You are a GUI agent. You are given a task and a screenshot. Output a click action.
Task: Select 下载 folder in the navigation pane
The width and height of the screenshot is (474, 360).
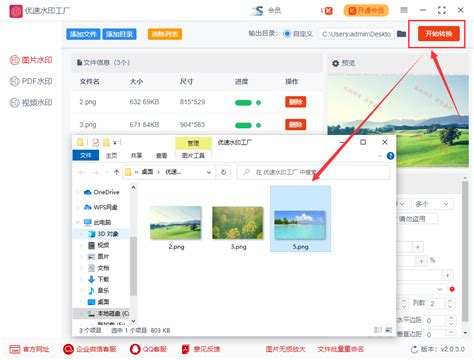99,279
